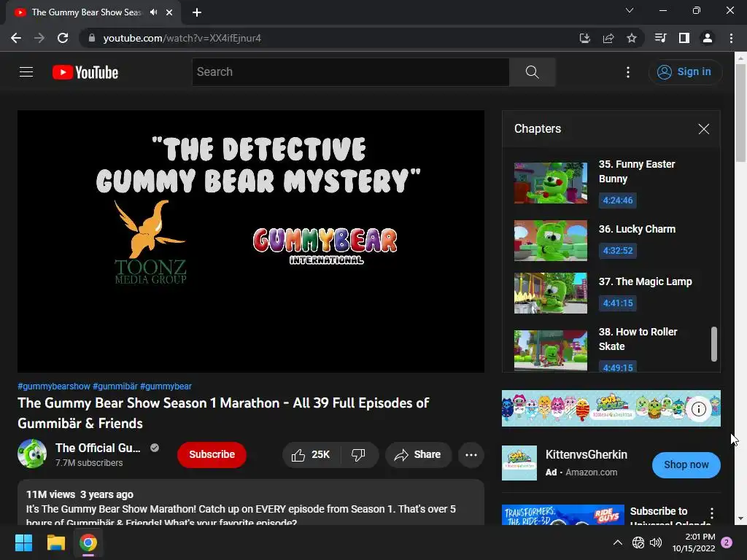This screenshot has width=747, height=560.
Task: Click the search magnifier button
Action: click(532, 72)
